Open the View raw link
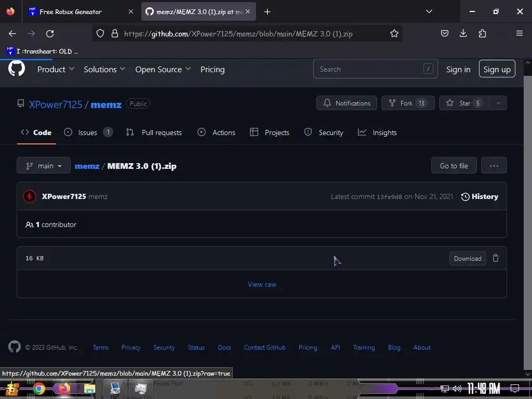Image resolution: width=532 pixels, height=399 pixels. (262, 284)
